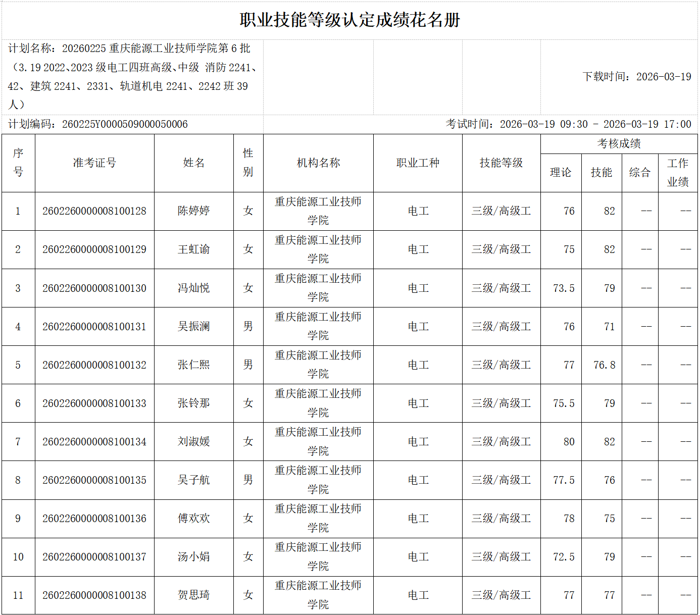Select the 技能等级 column header
Viewport: 700px width, 615px height.
click(x=501, y=163)
